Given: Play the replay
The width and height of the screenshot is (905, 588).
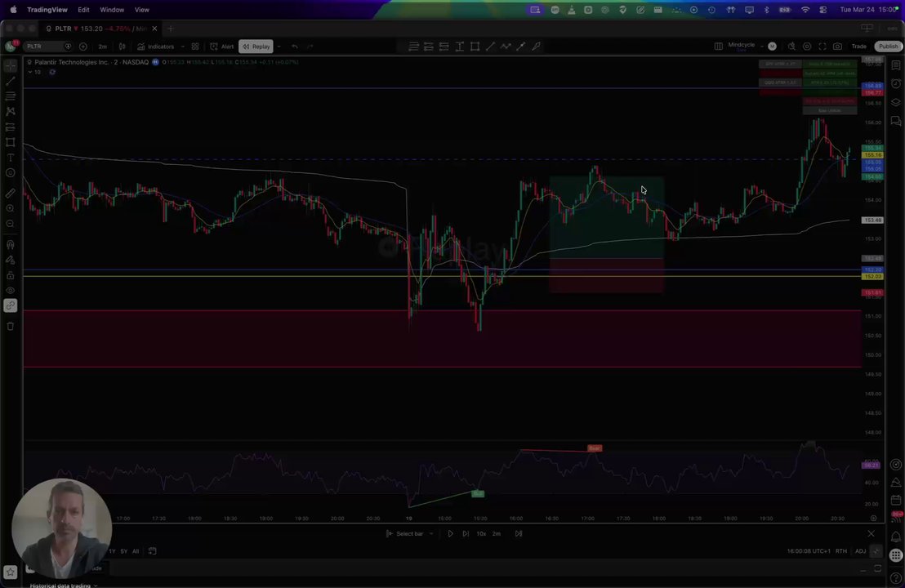Looking at the screenshot, I should (450, 534).
